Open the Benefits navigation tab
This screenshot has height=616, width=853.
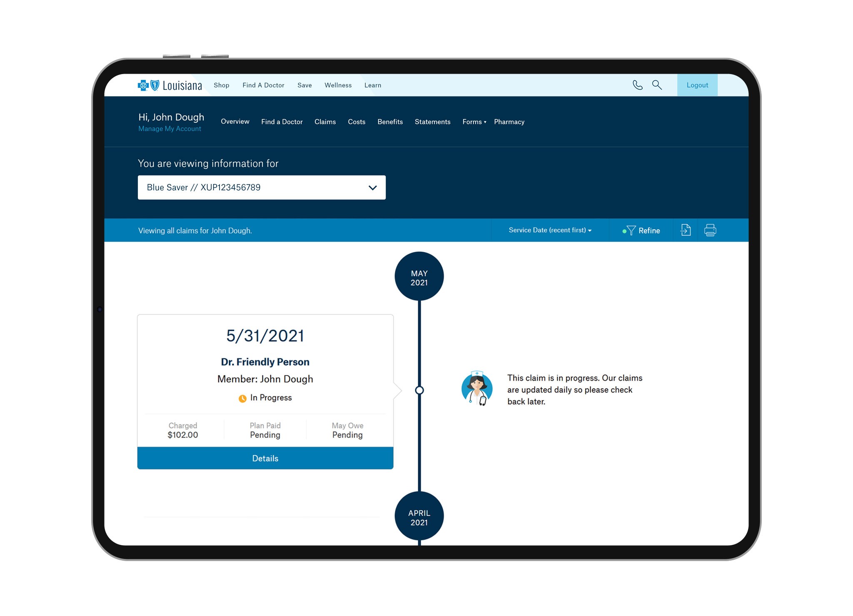coord(390,121)
